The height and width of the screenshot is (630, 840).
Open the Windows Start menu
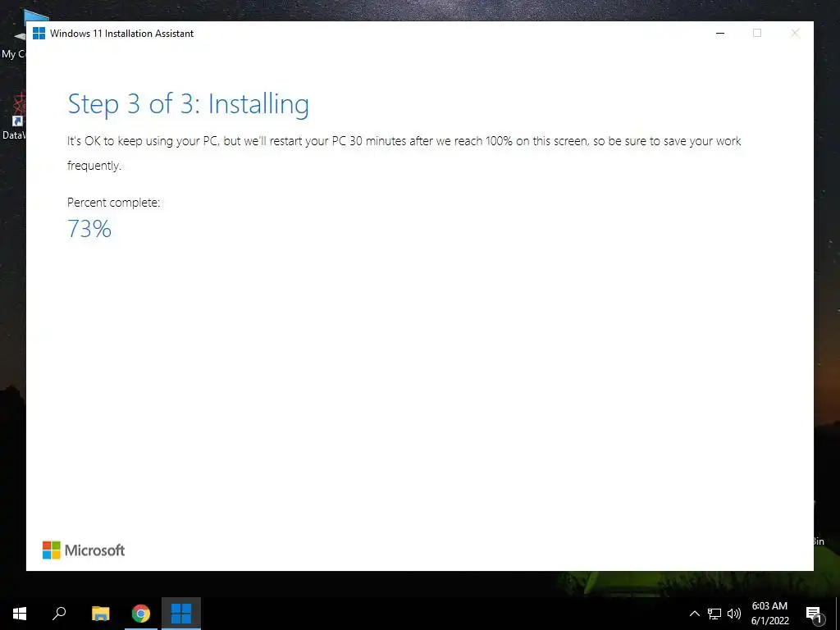coord(20,614)
